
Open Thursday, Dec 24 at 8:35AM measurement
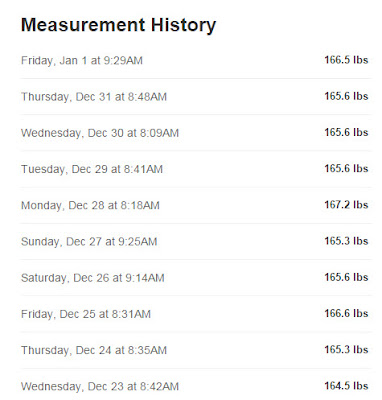click(x=196, y=350)
